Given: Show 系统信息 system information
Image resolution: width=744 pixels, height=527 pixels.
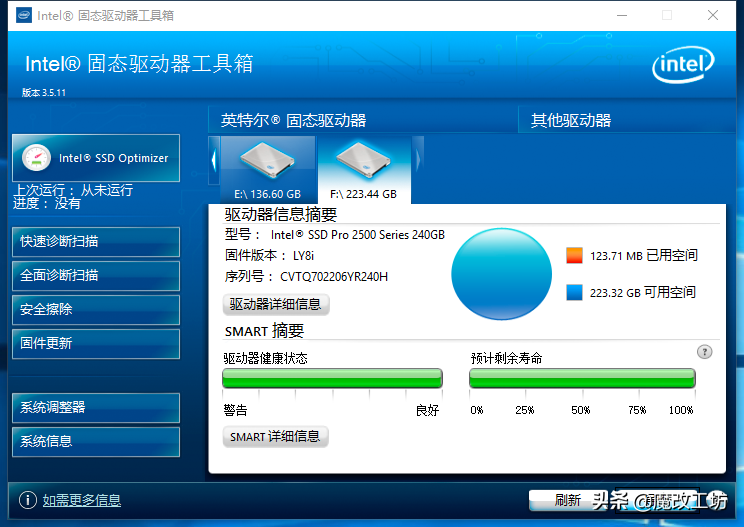Looking at the screenshot, I should [x=96, y=442].
